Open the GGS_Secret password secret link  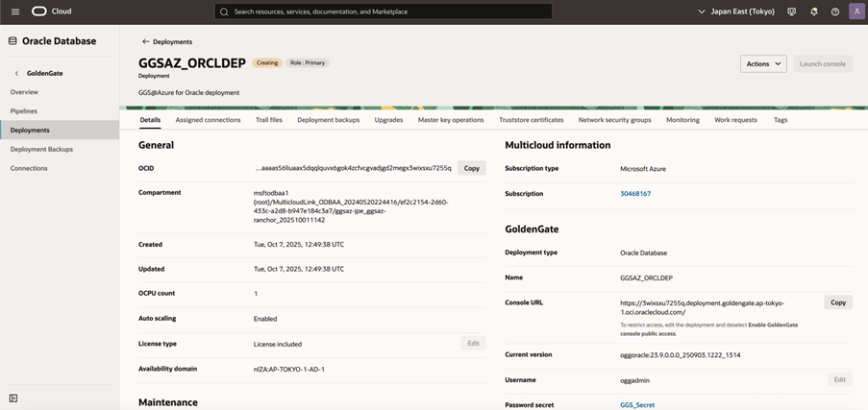pyautogui.click(x=637, y=405)
